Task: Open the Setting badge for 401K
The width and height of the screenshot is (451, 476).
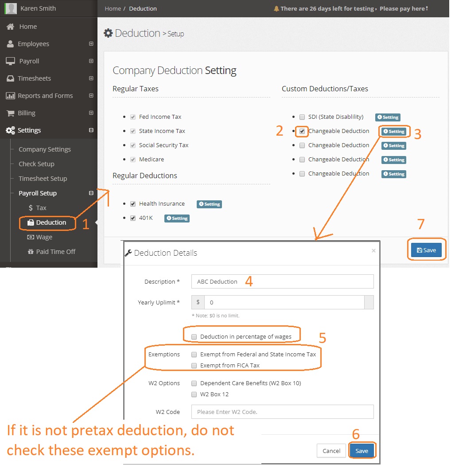Action: (x=177, y=218)
